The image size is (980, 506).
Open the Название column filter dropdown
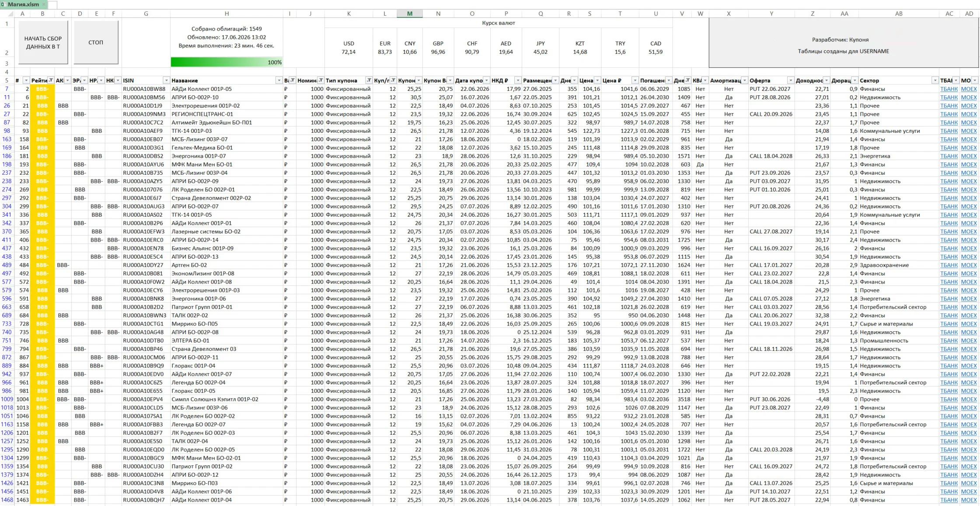click(x=279, y=80)
